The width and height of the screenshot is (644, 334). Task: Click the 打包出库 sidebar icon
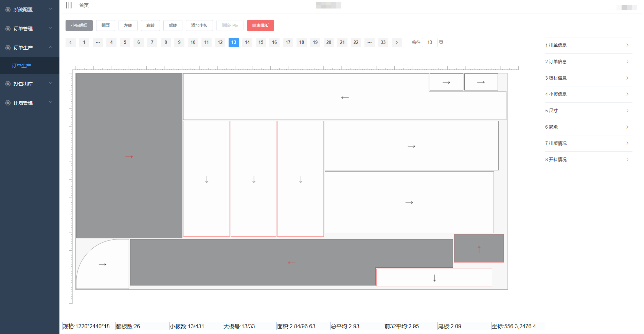(x=8, y=84)
